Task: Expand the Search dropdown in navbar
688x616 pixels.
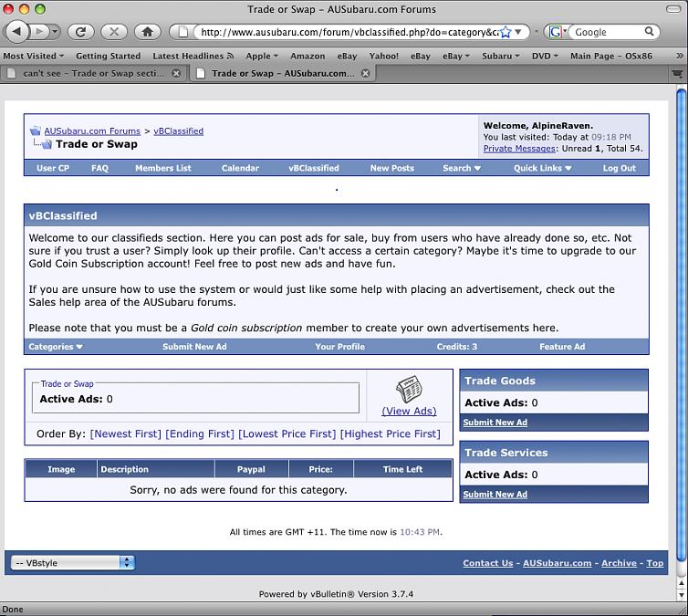Action: tap(461, 168)
